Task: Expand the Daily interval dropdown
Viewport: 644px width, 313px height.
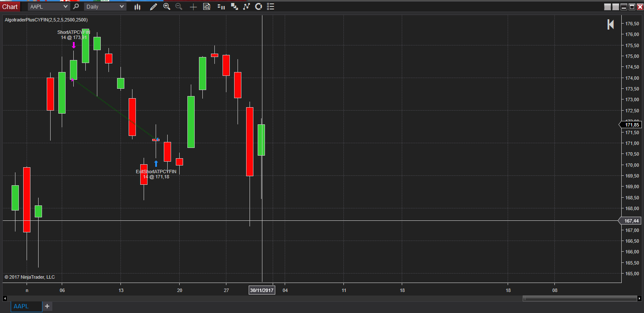Action: point(105,6)
